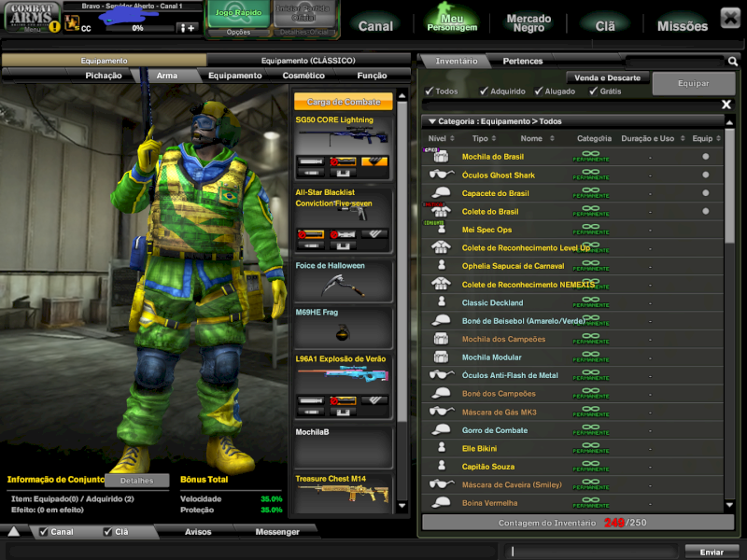Toggle the Clã chat checkbox
This screenshot has width=747, height=560.
click(x=107, y=532)
